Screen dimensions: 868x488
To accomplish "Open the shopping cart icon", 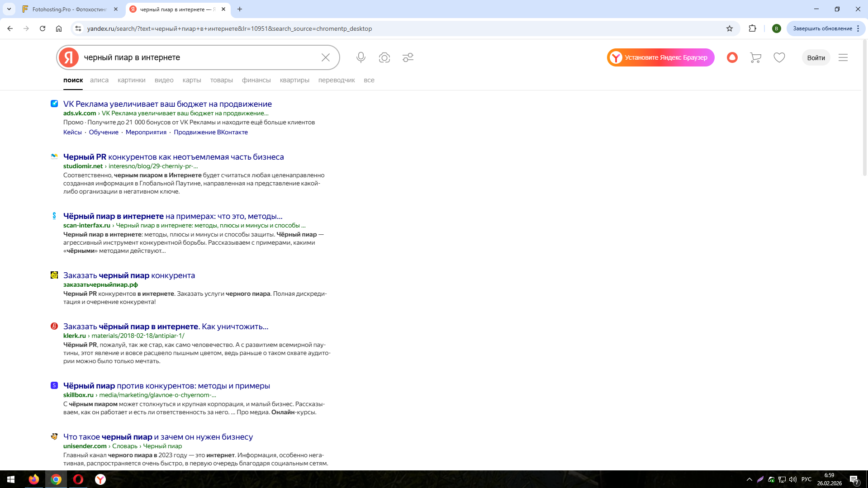I will pyautogui.click(x=755, y=57).
